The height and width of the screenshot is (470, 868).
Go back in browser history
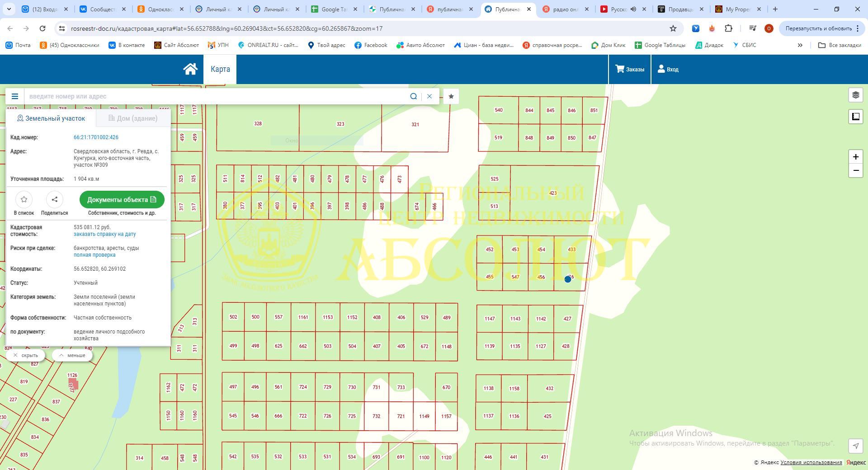point(10,28)
